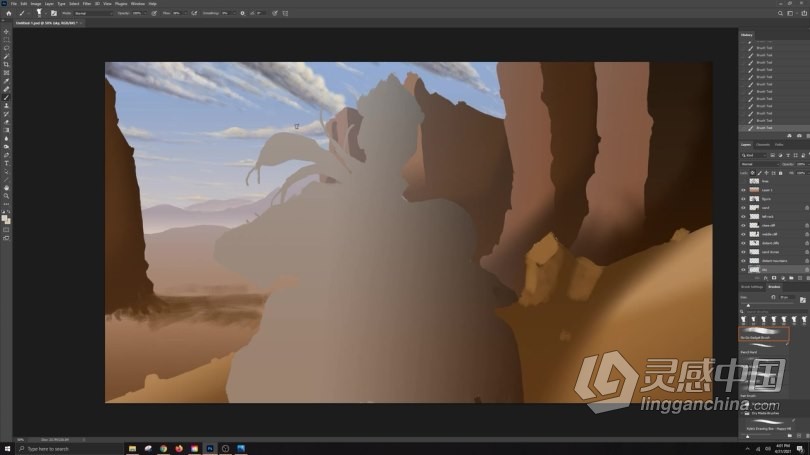
Task: Select the Zoom tool
Action: point(6,196)
